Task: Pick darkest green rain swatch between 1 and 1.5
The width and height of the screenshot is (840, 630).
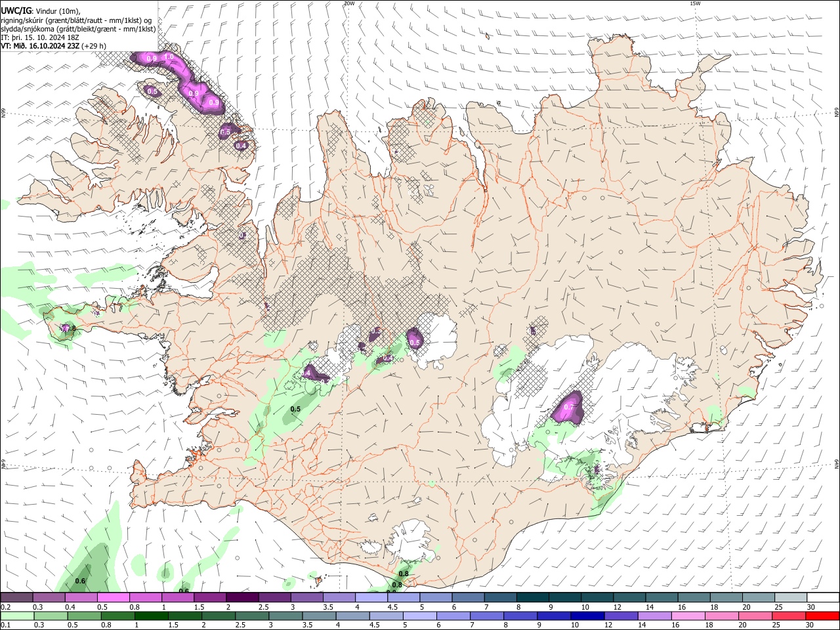Action: [x=151, y=616]
